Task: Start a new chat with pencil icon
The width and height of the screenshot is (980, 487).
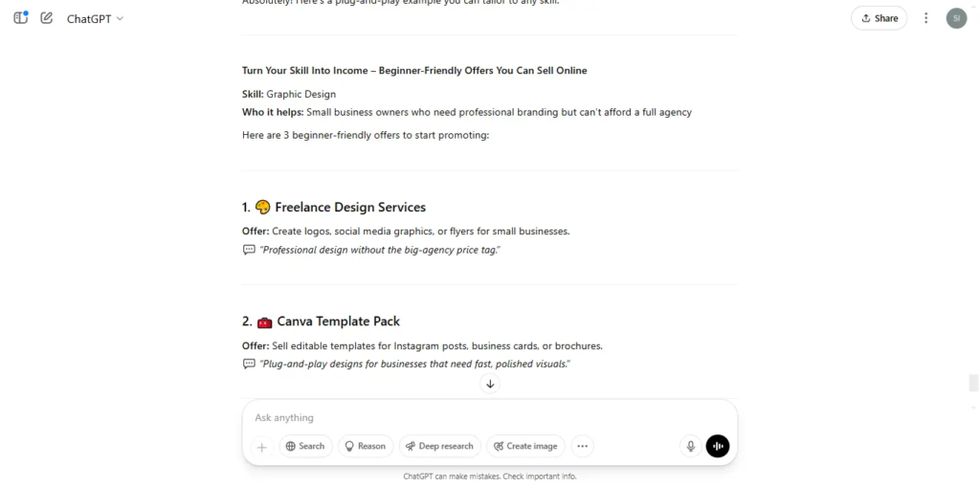Action: (46, 18)
